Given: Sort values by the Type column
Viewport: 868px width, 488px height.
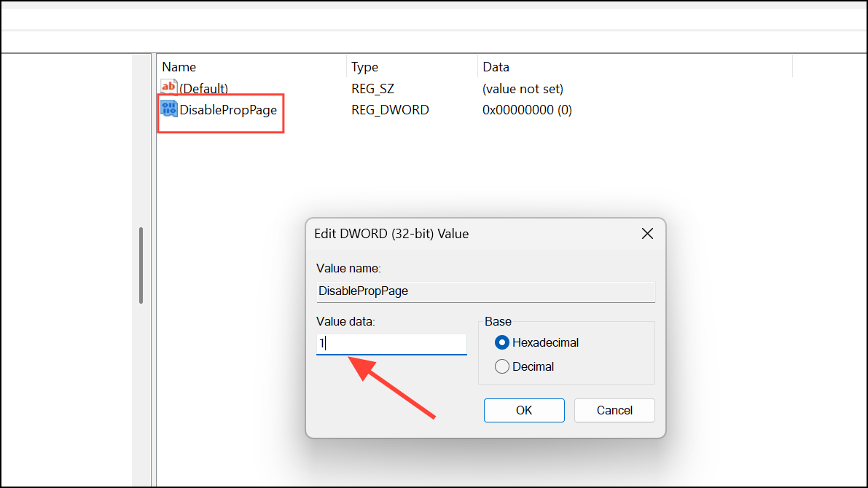Looking at the screenshot, I should pos(364,66).
